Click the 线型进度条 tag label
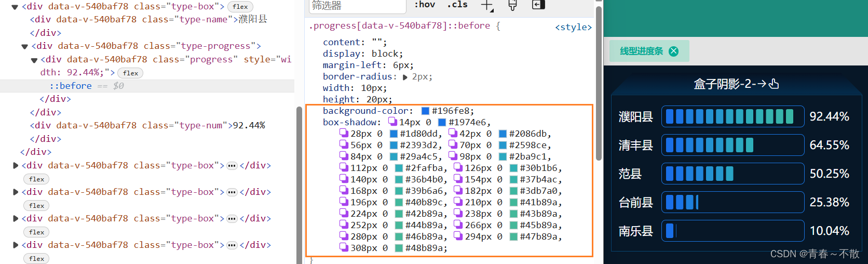The width and height of the screenshot is (868, 264). (x=641, y=51)
